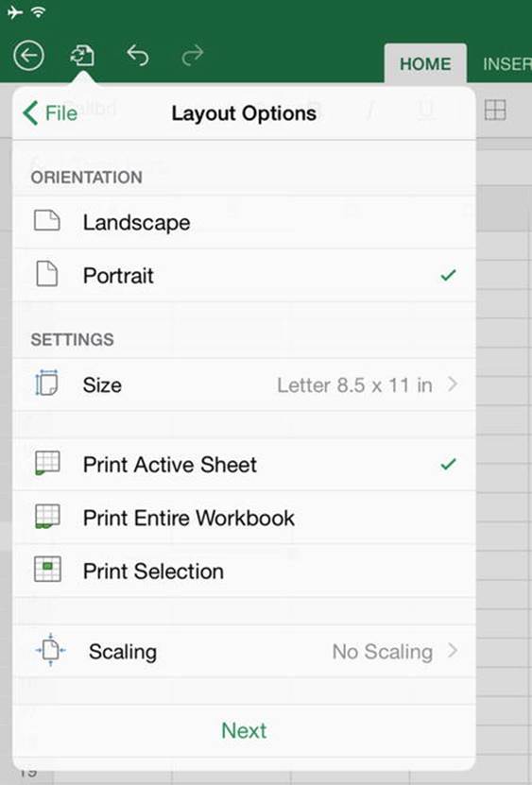Switch to the HOME tab

(x=425, y=63)
